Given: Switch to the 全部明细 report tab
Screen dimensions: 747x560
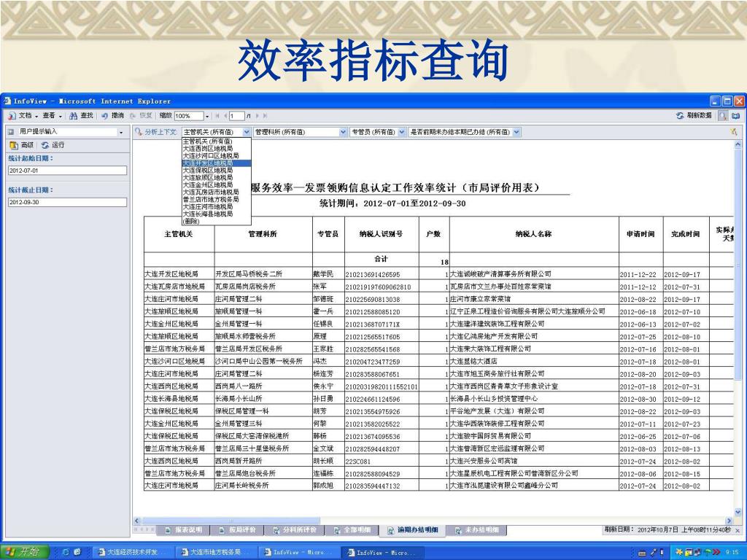Looking at the screenshot, I should point(352,530).
